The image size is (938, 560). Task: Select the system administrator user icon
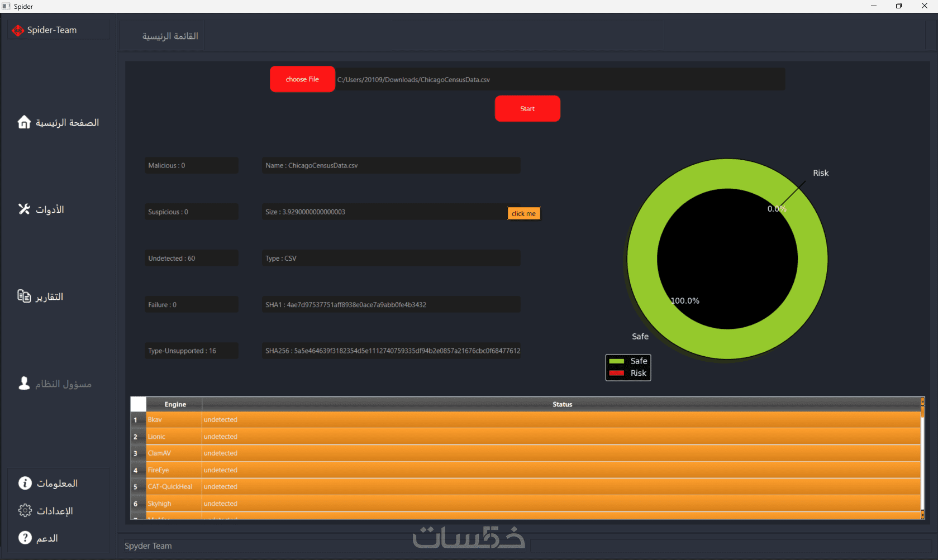tap(24, 383)
